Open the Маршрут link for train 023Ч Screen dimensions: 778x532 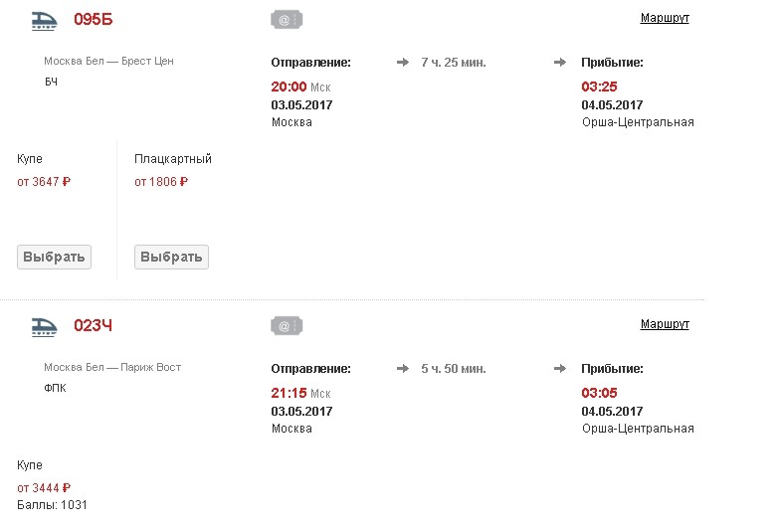pos(665,324)
